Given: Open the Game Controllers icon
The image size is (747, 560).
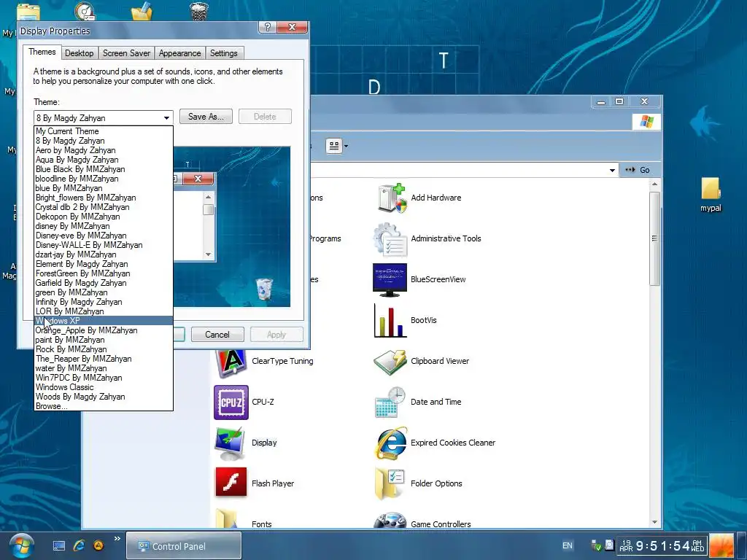Looking at the screenshot, I should 390,521.
